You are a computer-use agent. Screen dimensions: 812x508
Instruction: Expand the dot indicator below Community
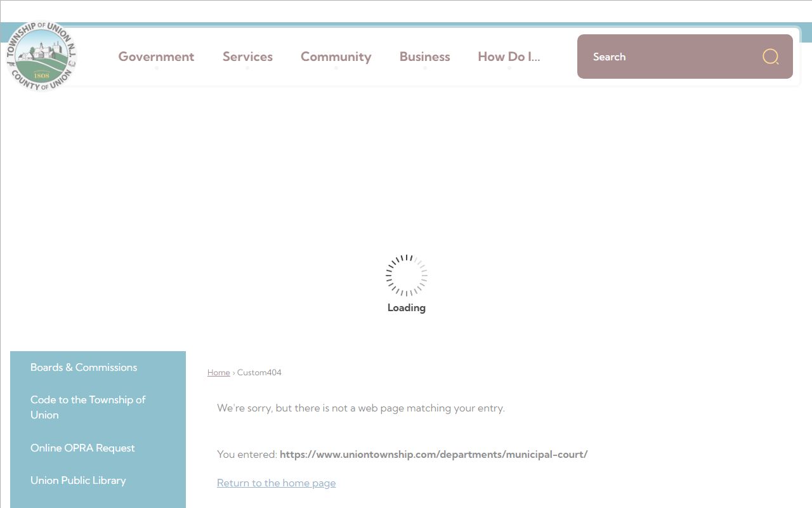(336, 69)
